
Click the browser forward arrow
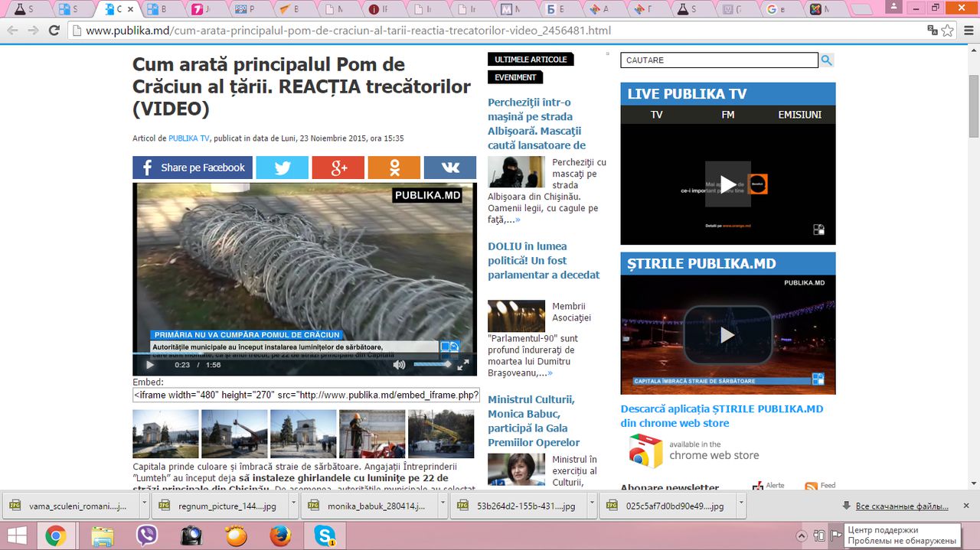point(33,31)
